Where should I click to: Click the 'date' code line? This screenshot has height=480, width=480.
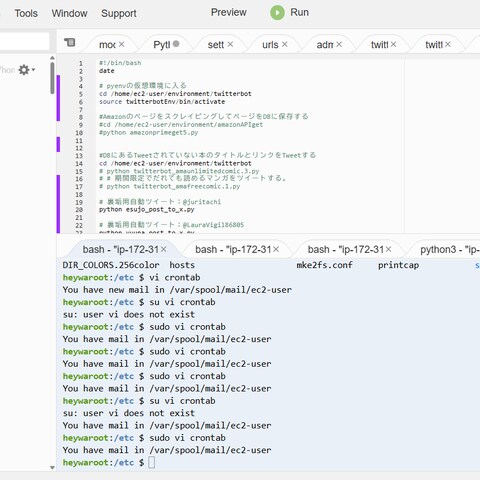coord(107,71)
